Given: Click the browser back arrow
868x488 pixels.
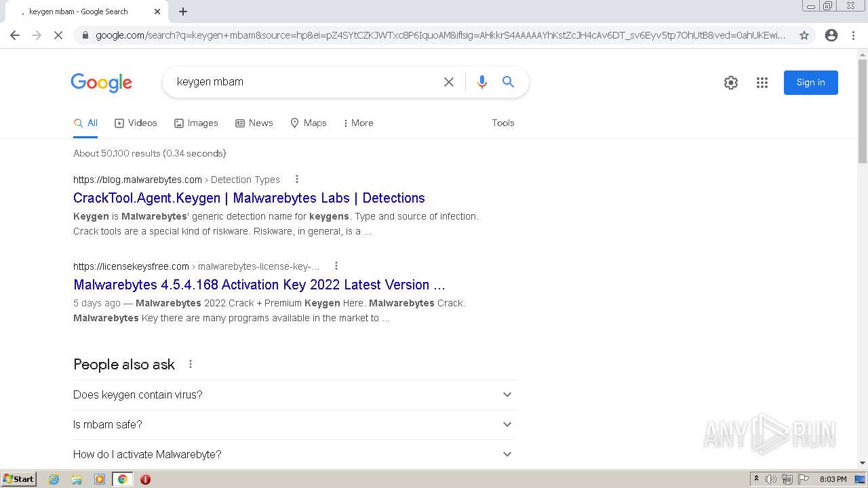Looking at the screenshot, I should pos(15,35).
